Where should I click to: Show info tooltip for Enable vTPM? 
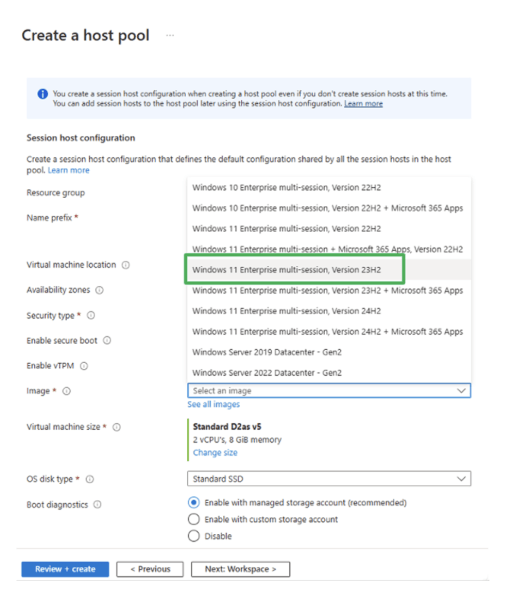coord(84,366)
